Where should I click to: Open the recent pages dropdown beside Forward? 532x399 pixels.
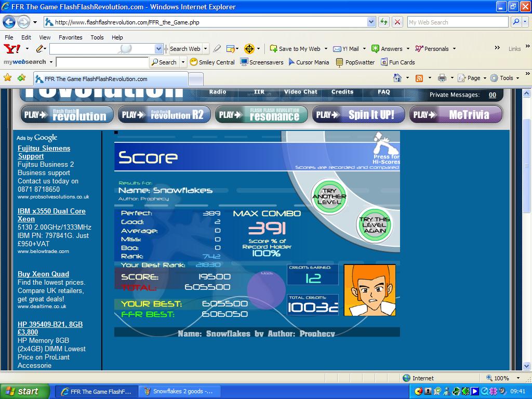pos(35,22)
